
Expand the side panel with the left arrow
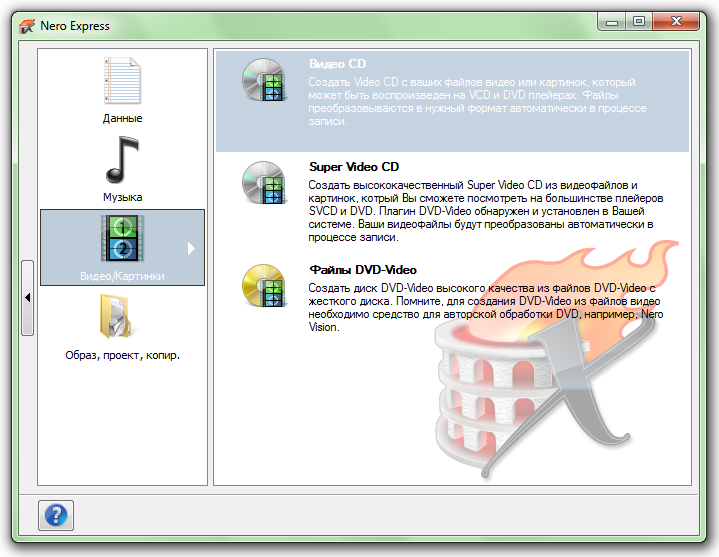(28, 298)
